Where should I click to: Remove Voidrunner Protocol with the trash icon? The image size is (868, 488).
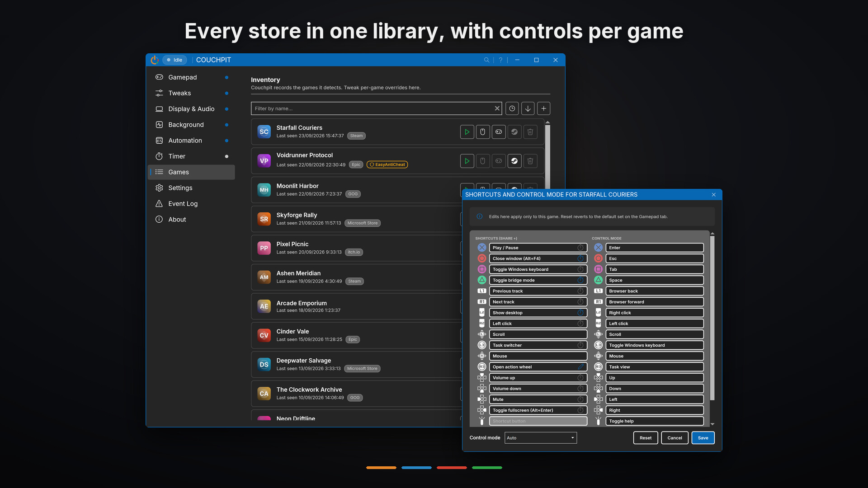pos(530,161)
